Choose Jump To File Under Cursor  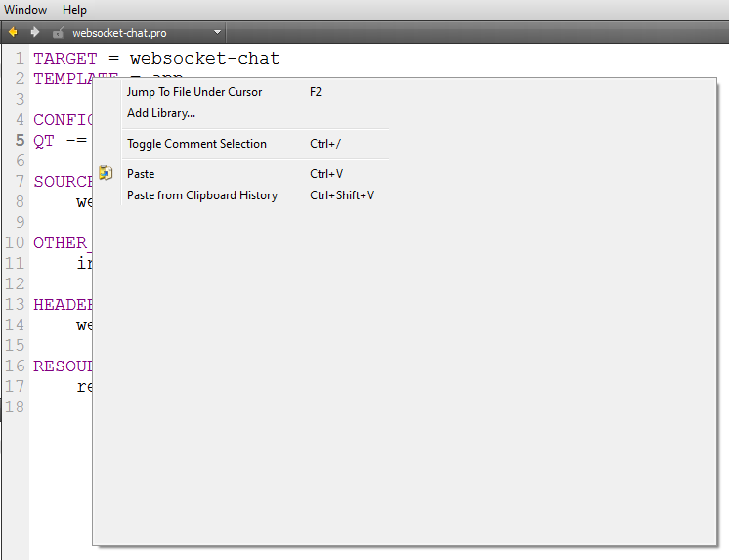click(x=194, y=92)
